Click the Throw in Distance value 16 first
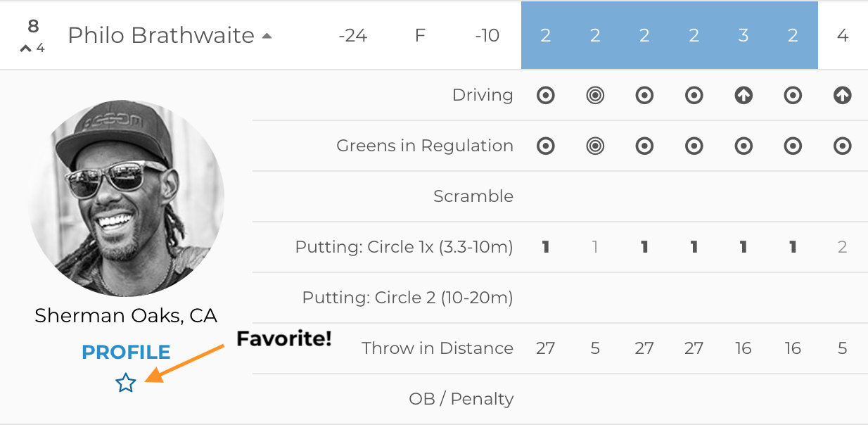The width and height of the screenshot is (868, 425). click(x=743, y=348)
